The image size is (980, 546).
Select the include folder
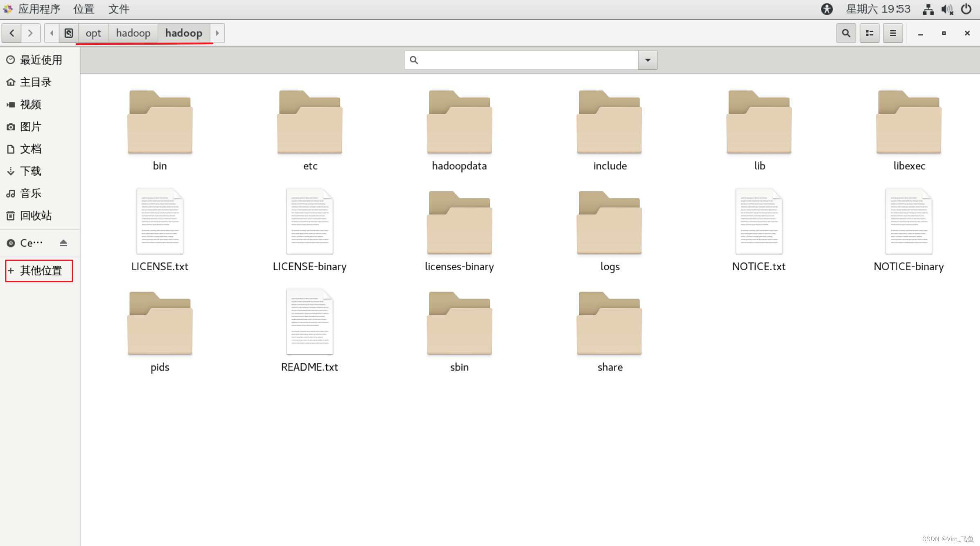pos(610,131)
